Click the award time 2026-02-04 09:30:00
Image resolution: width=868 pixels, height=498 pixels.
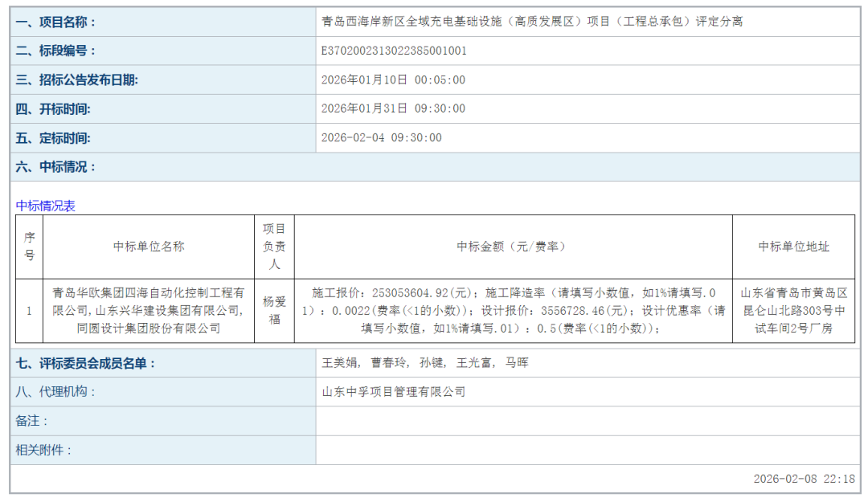coord(381,137)
